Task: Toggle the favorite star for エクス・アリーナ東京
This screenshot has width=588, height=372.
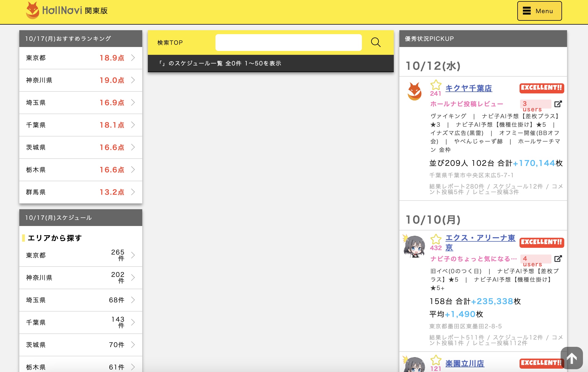Action: tap(436, 239)
